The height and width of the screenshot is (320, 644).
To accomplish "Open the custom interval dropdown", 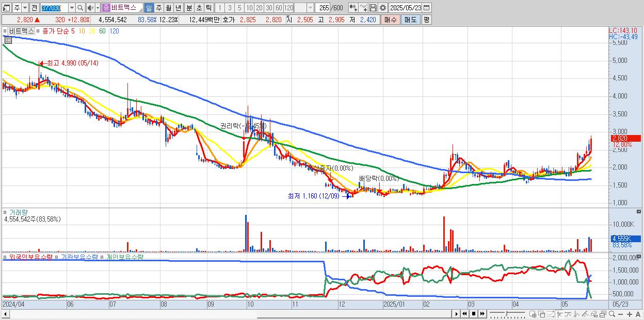I will (x=310, y=8).
